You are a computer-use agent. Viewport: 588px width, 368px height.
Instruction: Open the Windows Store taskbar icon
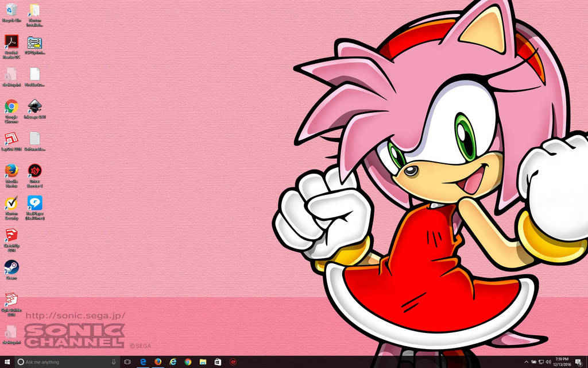click(218, 362)
